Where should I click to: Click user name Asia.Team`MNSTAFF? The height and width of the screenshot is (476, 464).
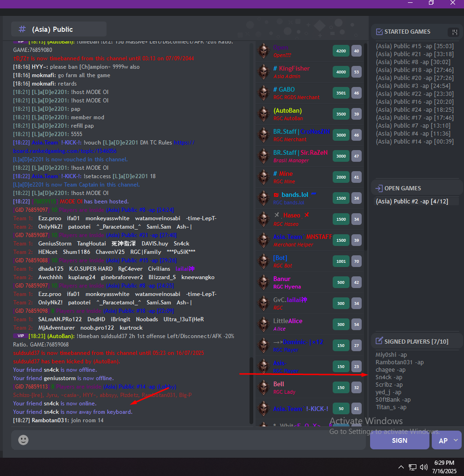click(302, 237)
